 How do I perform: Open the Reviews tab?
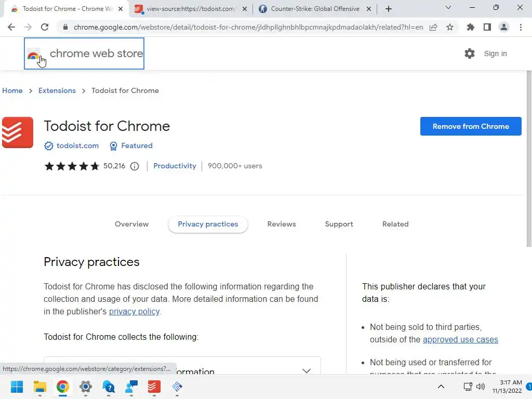click(x=282, y=224)
